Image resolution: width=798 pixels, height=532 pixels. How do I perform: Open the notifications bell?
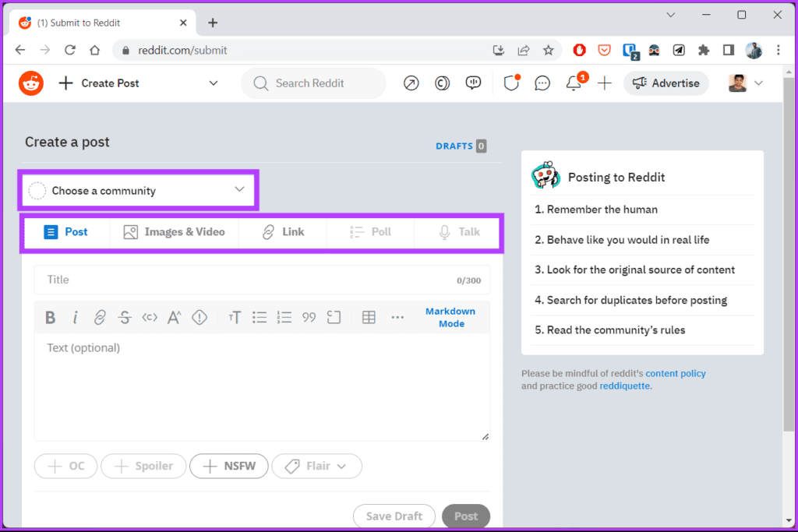(x=574, y=83)
